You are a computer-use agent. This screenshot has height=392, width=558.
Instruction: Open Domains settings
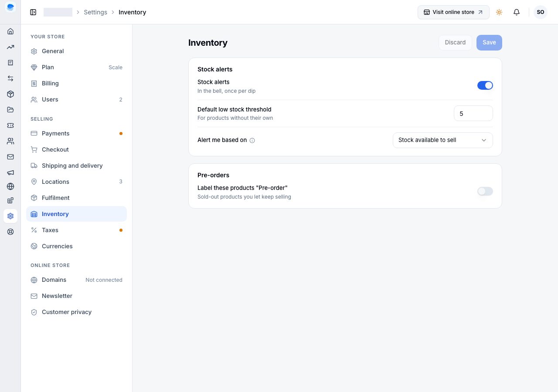76,280
